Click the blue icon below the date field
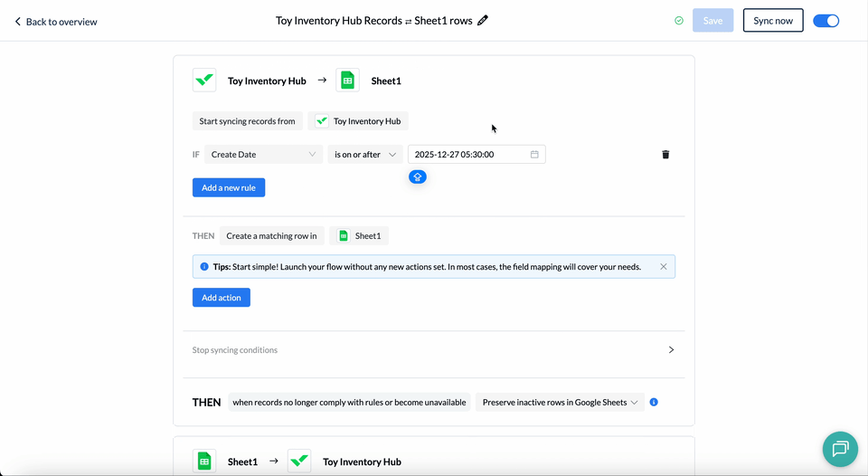868x476 pixels. click(x=417, y=176)
